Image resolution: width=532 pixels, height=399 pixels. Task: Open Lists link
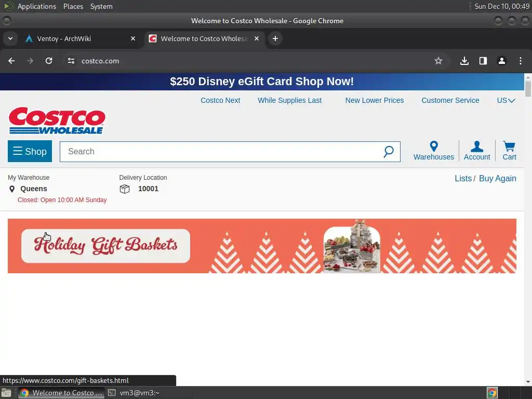pyautogui.click(x=463, y=179)
